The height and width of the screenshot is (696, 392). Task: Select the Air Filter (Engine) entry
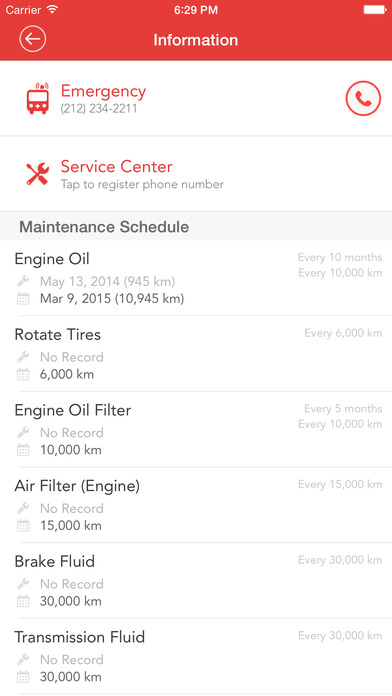point(196,505)
